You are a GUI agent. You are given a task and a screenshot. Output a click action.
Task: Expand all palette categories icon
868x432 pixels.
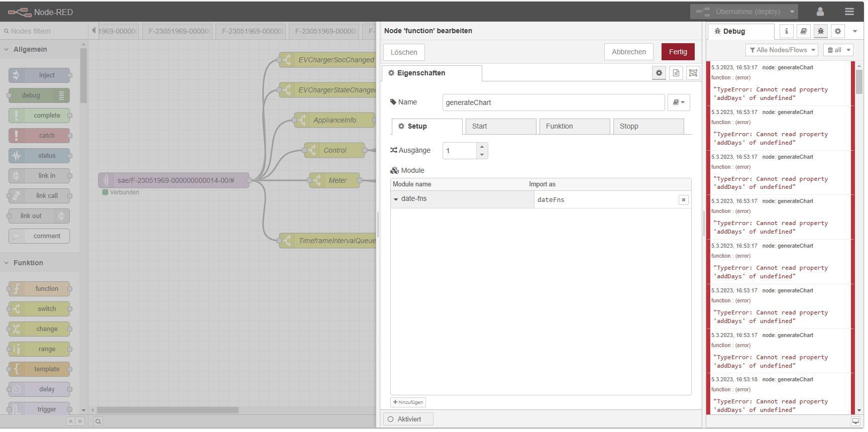80,421
